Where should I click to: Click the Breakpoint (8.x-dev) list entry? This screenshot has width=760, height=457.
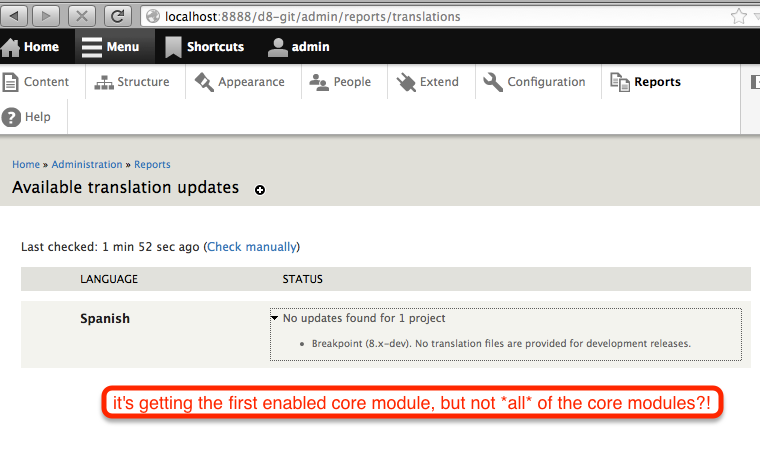(501, 343)
